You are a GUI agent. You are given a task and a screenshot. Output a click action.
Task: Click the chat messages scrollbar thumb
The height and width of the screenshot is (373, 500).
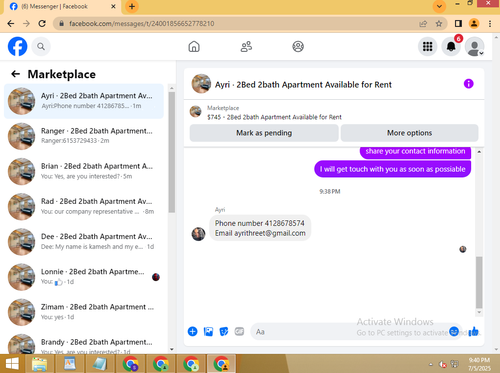(479, 282)
